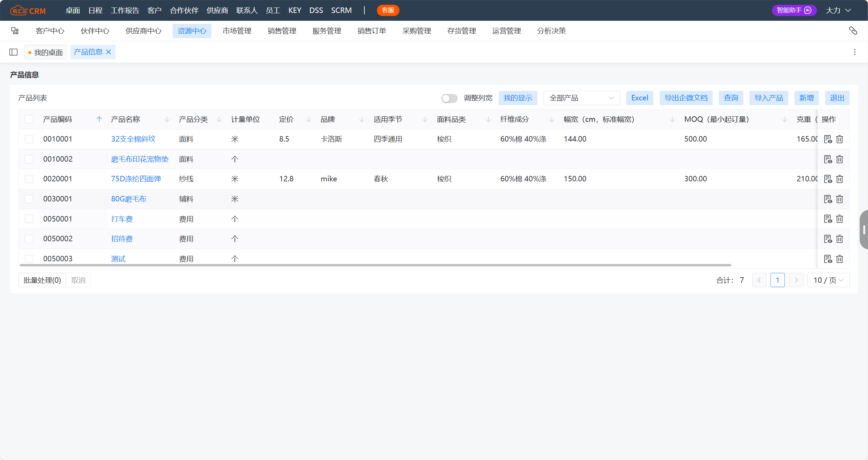The image size is (868, 460).
Task: Delete product row 0010001 via trash icon
Action: 839,139
